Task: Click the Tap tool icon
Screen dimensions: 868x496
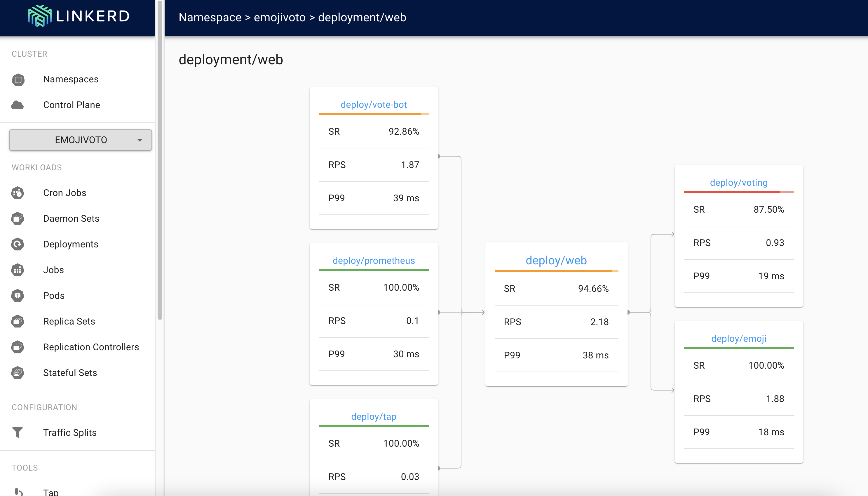Action: (18, 492)
